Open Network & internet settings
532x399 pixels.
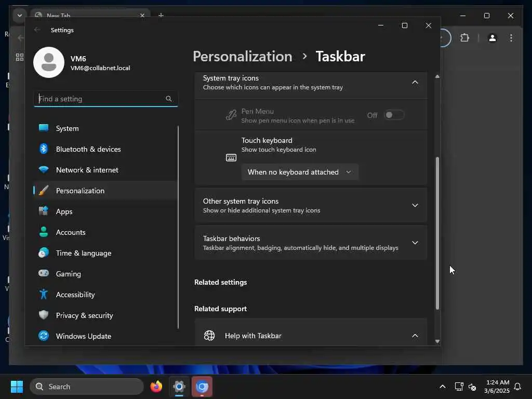pyautogui.click(x=105, y=170)
